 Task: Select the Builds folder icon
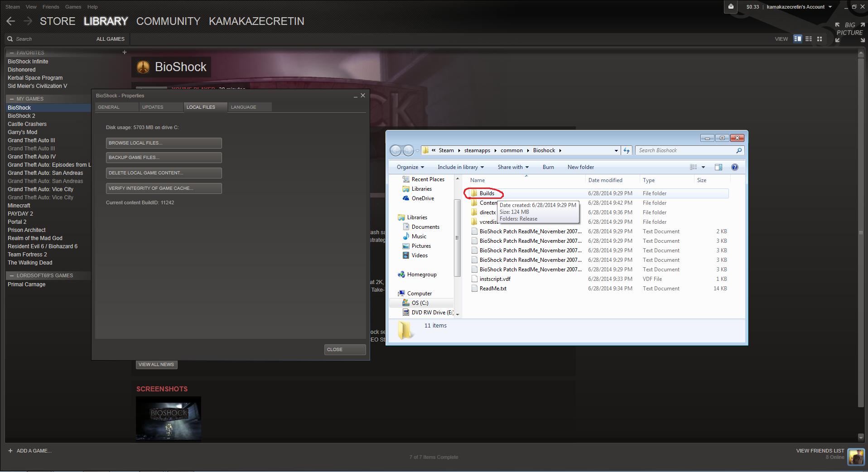pos(474,193)
